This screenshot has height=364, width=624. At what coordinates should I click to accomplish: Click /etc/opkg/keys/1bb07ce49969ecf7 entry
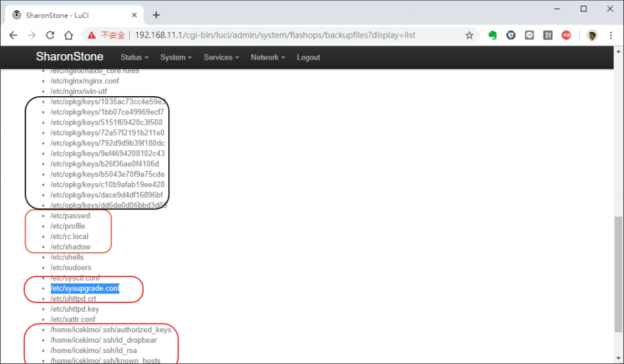point(107,112)
